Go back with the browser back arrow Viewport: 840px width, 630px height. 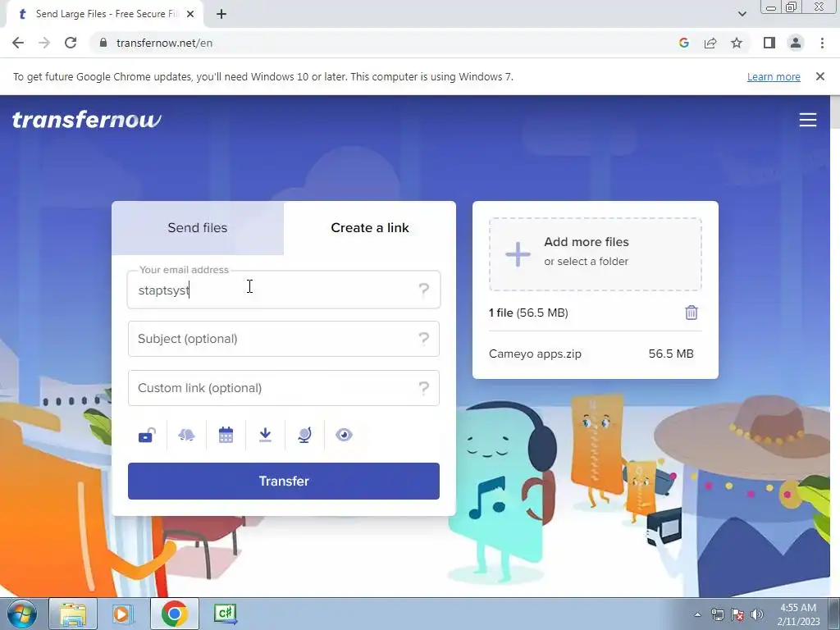click(18, 43)
